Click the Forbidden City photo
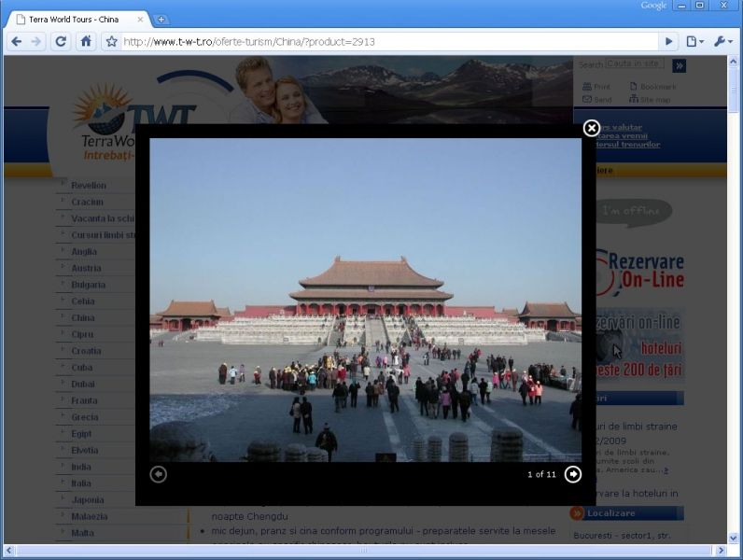 365,299
